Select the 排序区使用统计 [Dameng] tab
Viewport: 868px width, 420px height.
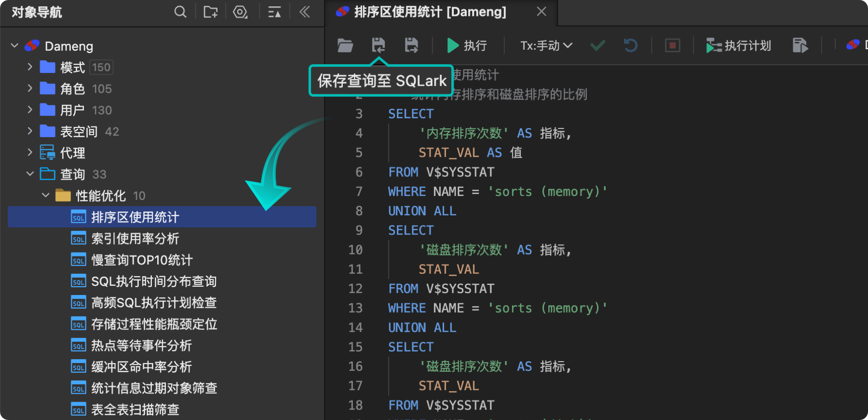pos(430,12)
